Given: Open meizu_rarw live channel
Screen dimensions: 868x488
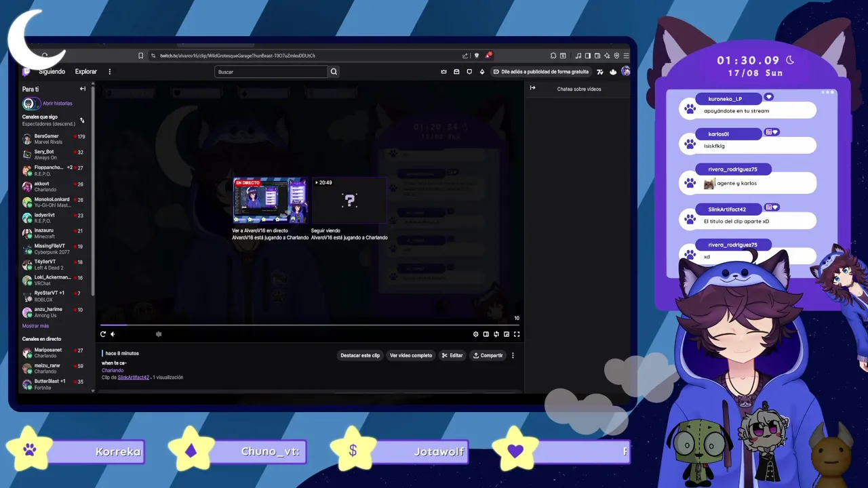Looking at the screenshot, I should tap(54, 368).
